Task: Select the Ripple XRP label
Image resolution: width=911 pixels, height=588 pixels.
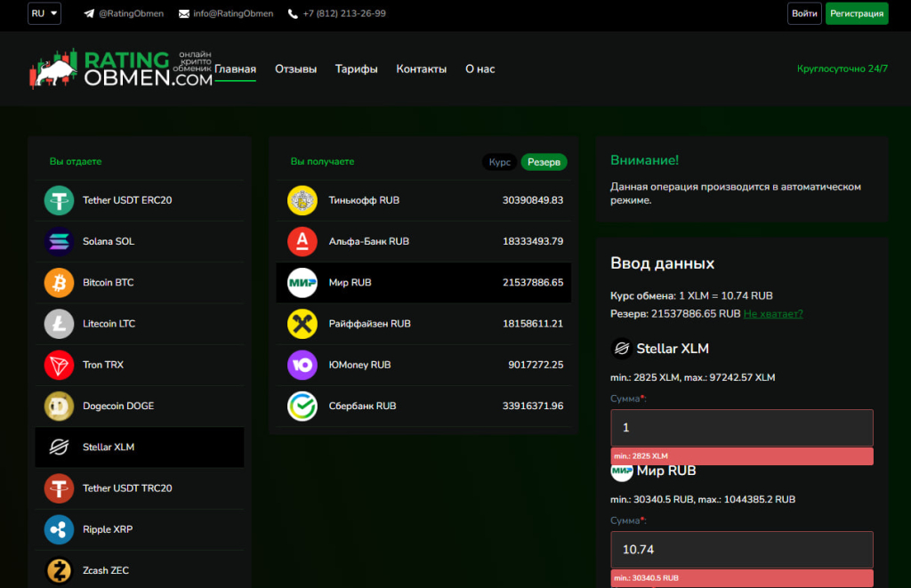Action: pyautogui.click(x=108, y=530)
